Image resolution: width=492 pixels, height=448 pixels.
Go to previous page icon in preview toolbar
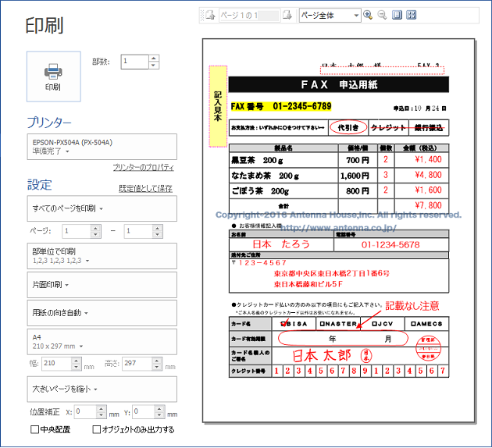(211, 15)
